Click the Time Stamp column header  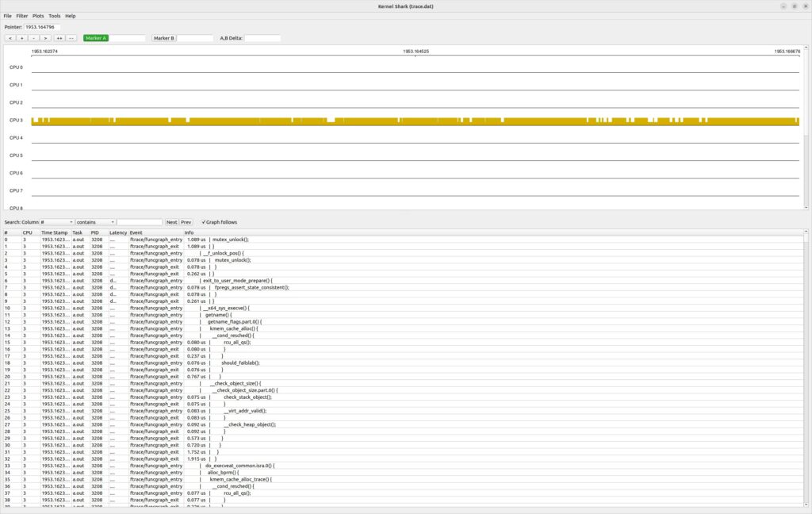point(55,232)
